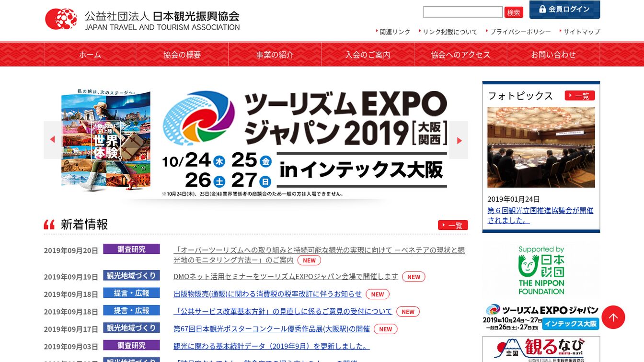Image resolution: width=644 pixels, height=362 pixels.
Task: Open the 観るなび miru-navi banner
Action: 541,349
